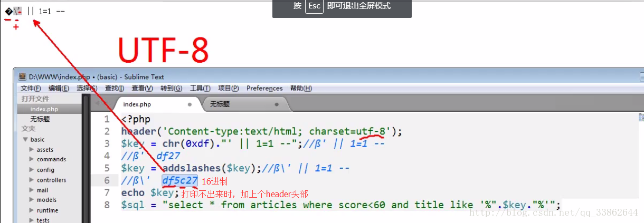Click the Sublime Text title bar icon
This screenshot has width=644, height=223.
pyautogui.click(x=22, y=77)
